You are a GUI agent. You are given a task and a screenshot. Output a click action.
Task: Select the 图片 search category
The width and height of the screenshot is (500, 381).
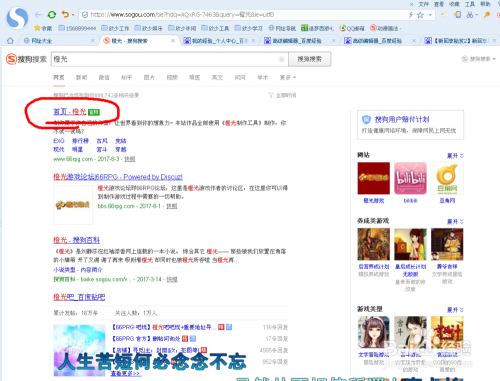point(149,77)
